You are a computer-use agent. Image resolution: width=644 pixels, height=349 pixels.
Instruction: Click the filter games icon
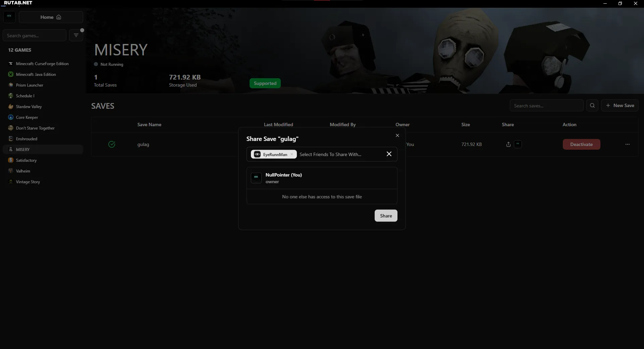[76, 35]
